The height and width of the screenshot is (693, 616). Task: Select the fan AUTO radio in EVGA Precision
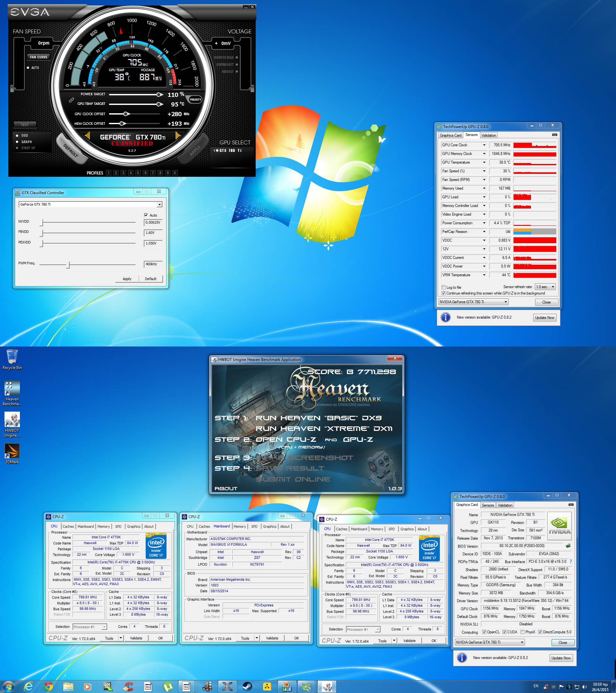pos(28,68)
